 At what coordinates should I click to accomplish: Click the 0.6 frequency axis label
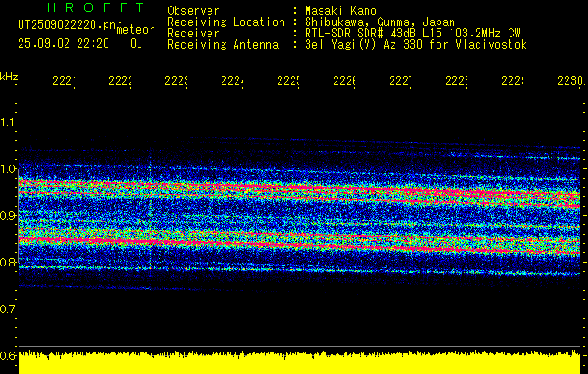[7, 355]
